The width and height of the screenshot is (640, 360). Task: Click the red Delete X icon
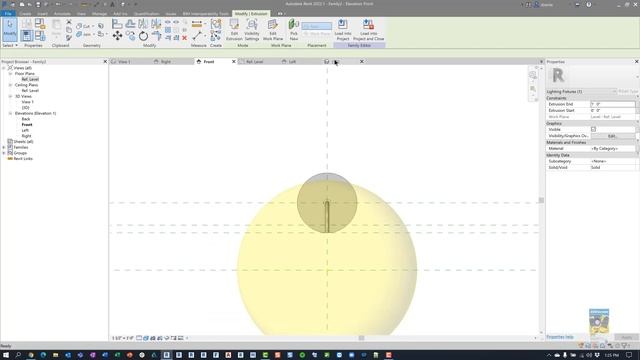[184, 38]
